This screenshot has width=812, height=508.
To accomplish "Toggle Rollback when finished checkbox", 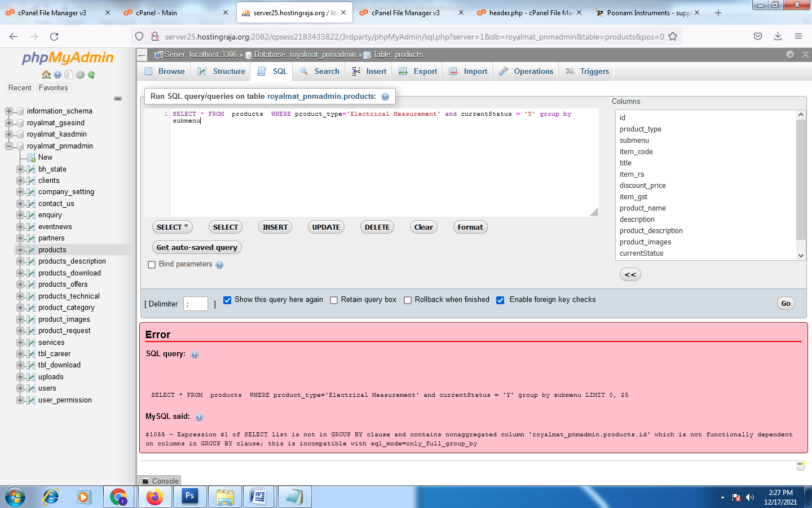I will point(408,300).
